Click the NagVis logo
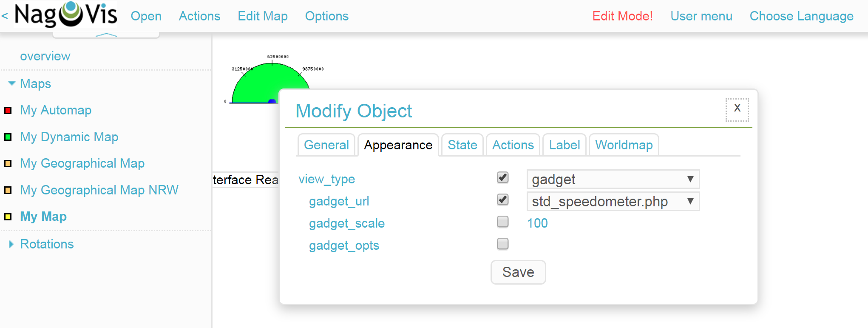 click(65, 15)
